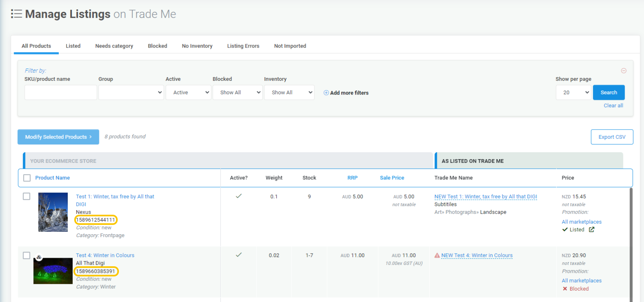This screenshot has height=302, width=644.
Task: Click the NZD 20.90 price value
Action: (574, 255)
